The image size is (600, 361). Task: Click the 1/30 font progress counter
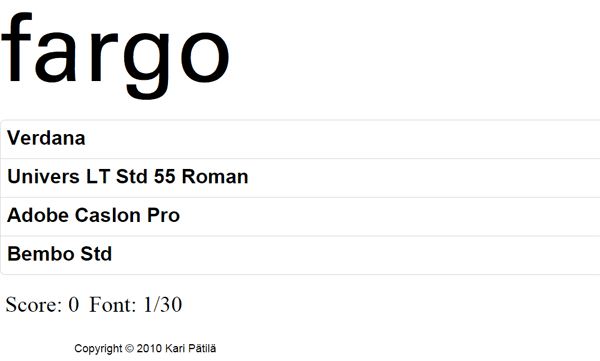(163, 305)
